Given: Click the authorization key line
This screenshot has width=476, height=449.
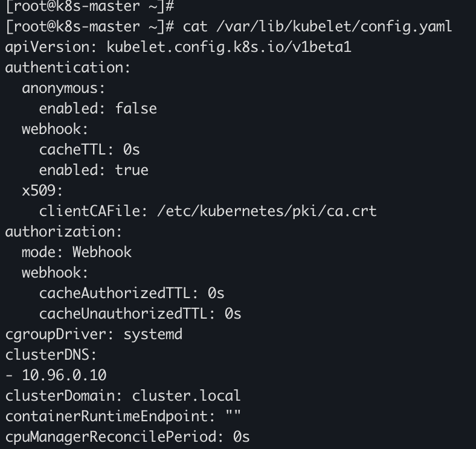Looking at the screenshot, I should [63, 232].
